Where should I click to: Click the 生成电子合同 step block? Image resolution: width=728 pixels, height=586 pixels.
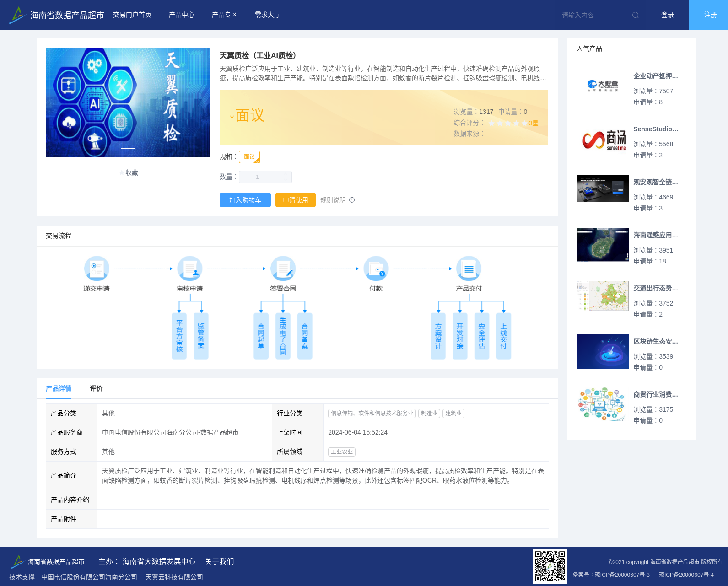283,336
